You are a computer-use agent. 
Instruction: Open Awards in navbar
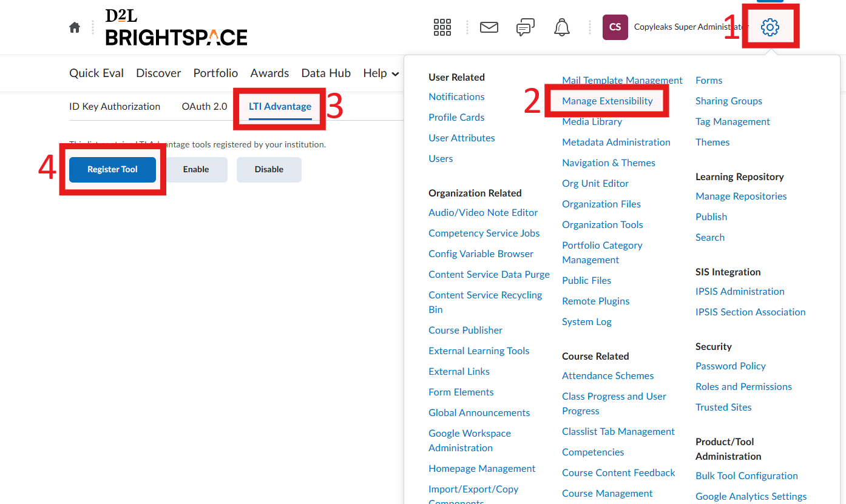269,73
